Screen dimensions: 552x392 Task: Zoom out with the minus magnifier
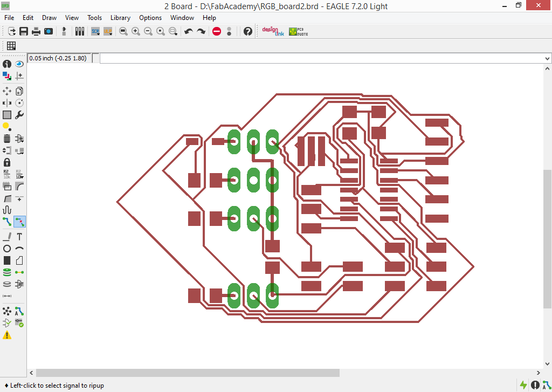pos(148,31)
